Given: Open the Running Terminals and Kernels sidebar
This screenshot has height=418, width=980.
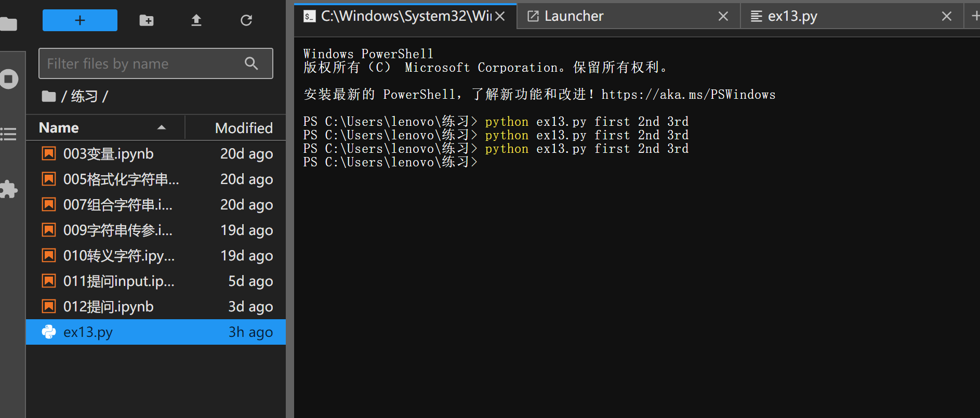Looking at the screenshot, I should (x=9, y=79).
